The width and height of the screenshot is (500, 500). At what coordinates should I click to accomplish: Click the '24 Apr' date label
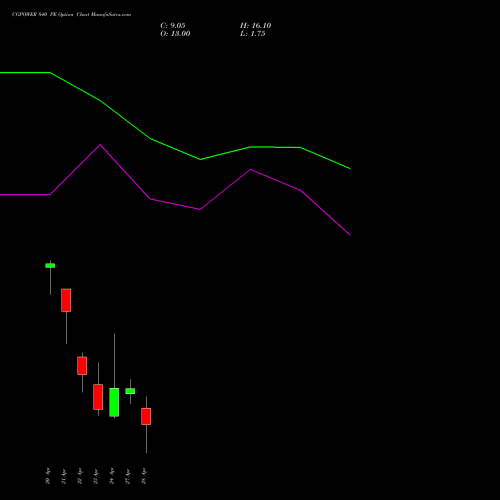tap(112, 476)
